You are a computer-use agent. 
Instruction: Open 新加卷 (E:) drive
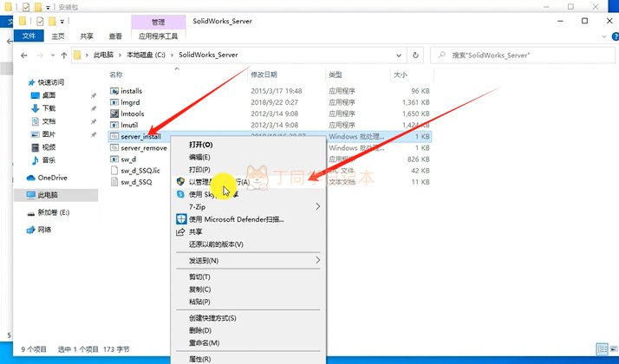pos(53,212)
